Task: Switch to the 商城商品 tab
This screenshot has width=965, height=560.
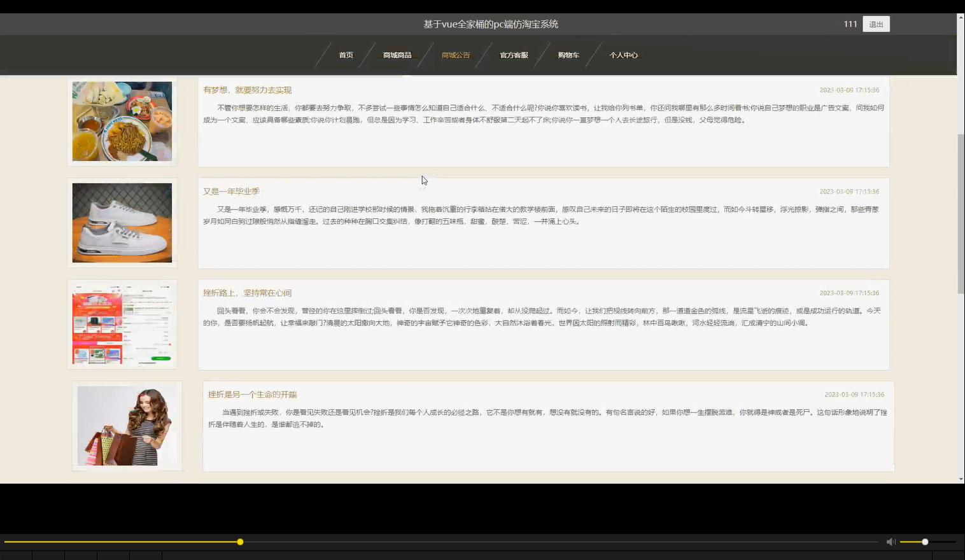Action: pos(397,55)
